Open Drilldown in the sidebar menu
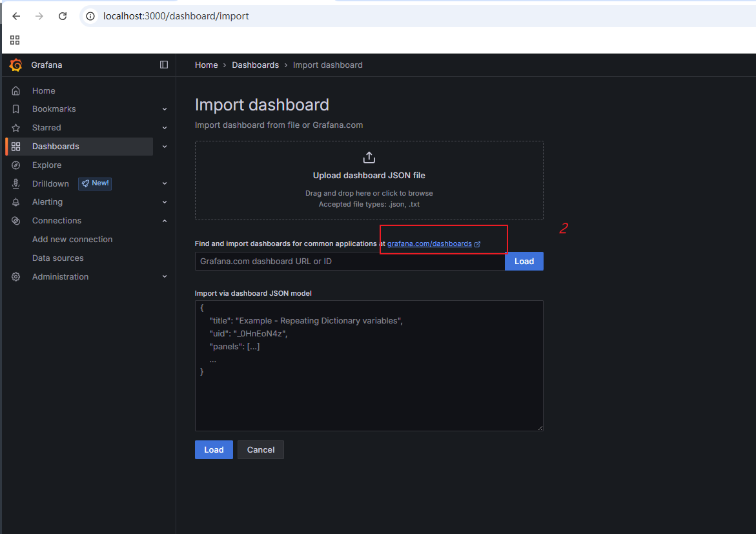The image size is (756, 534). click(50, 183)
